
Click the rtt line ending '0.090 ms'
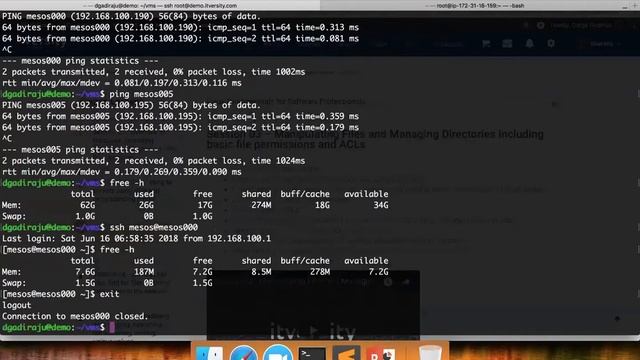(122, 172)
